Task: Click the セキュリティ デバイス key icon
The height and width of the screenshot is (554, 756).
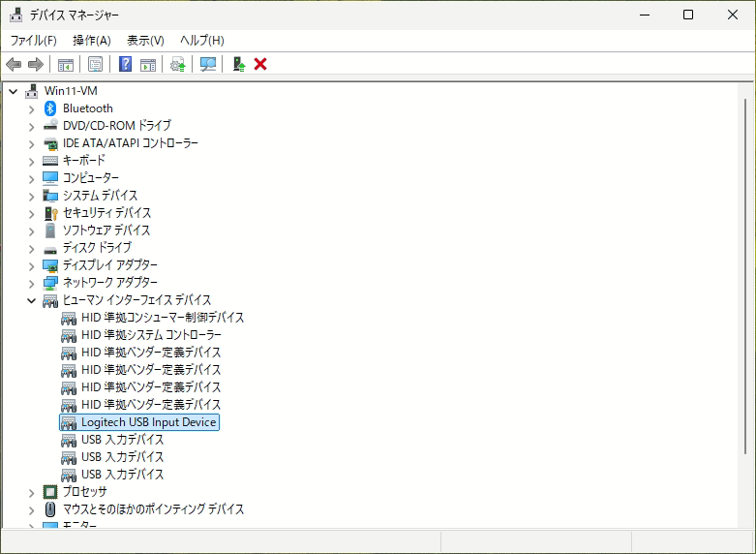Action: click(50, 213)
